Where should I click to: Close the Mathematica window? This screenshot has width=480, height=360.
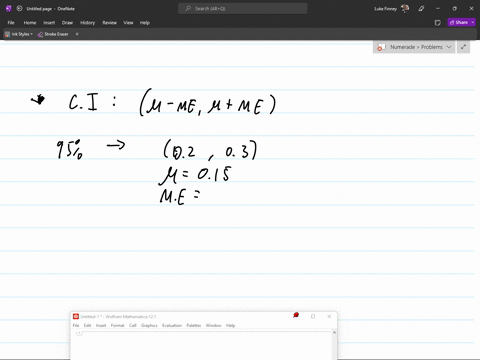[329, 316]
